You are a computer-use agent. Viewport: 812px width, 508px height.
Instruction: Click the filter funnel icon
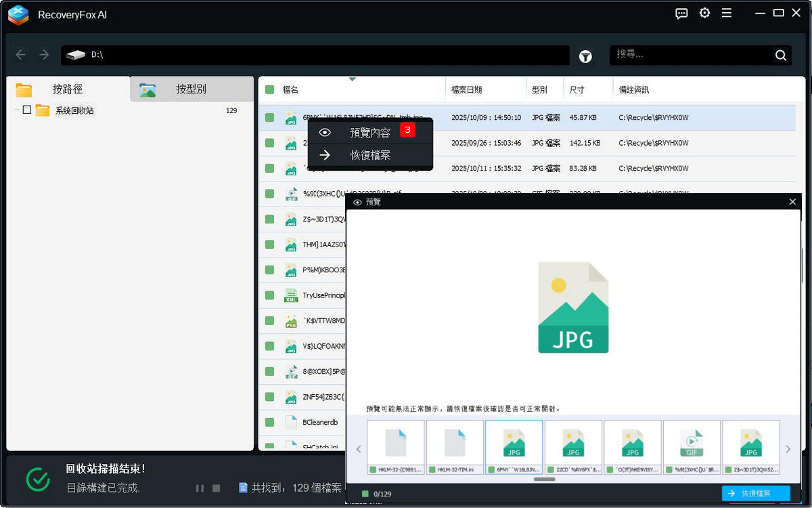pos(585,56)
